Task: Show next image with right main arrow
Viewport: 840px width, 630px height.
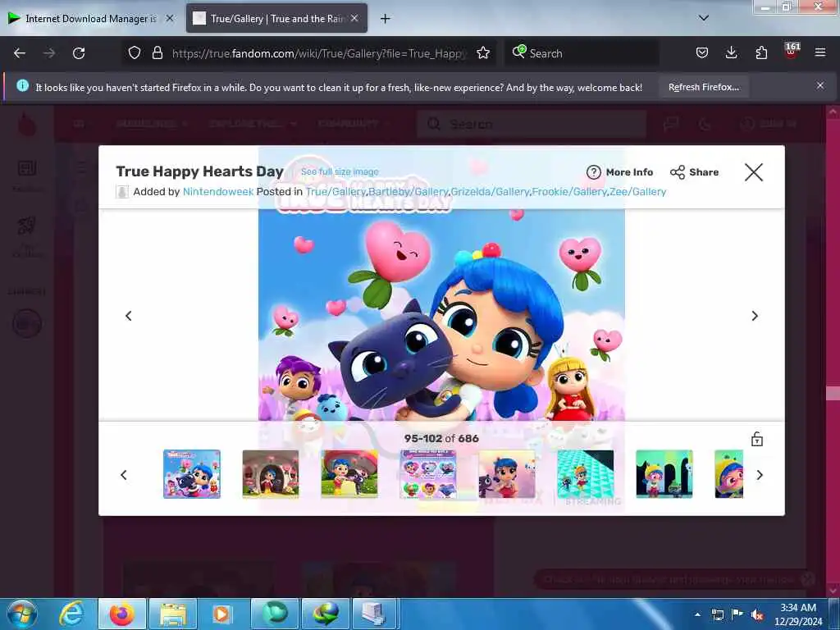Action: [x=755, y=316]
